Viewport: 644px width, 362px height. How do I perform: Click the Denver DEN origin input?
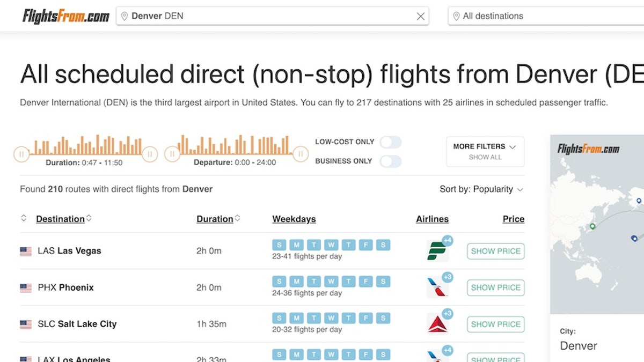click(x=273, y=16)
